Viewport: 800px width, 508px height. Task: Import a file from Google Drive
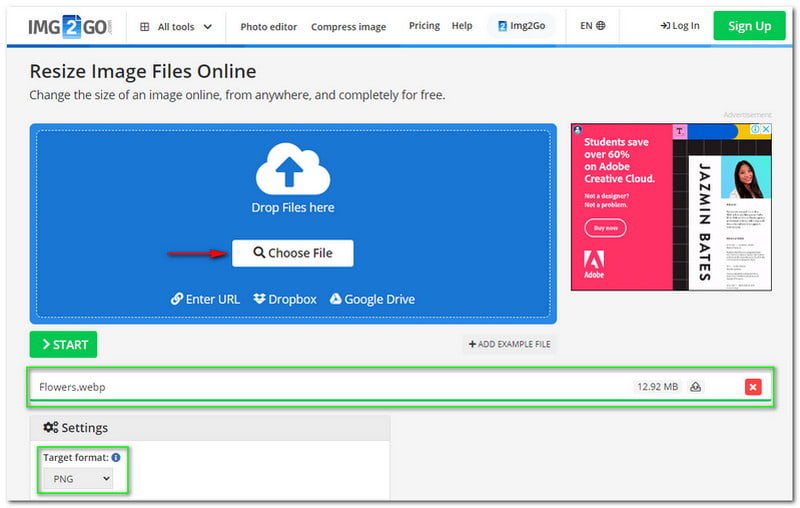tap(372, 299)
